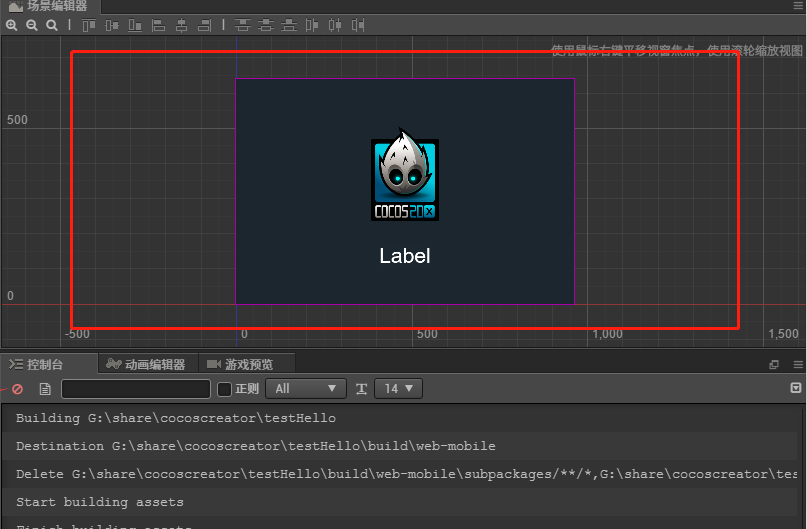Open the console panel hamburger menu
Screen dimensions: 807x529
tap(797, 365)
